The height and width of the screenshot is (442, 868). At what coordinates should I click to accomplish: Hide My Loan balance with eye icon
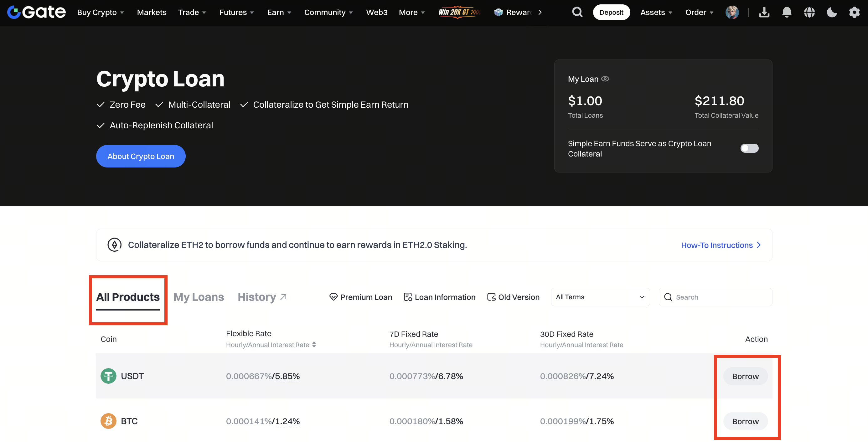tap(605, 79)
